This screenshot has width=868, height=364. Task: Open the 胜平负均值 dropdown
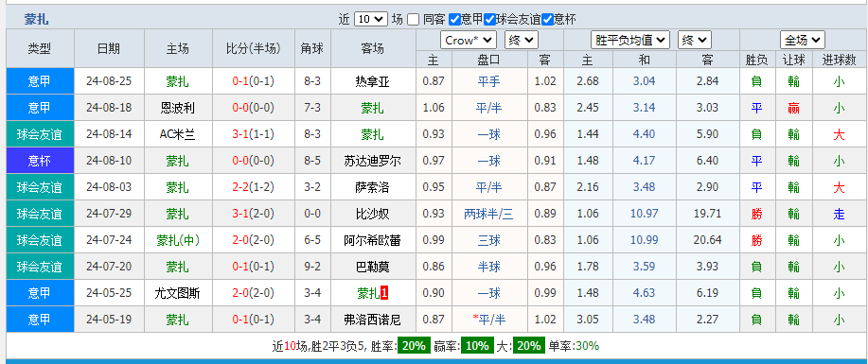click(630, 41)
